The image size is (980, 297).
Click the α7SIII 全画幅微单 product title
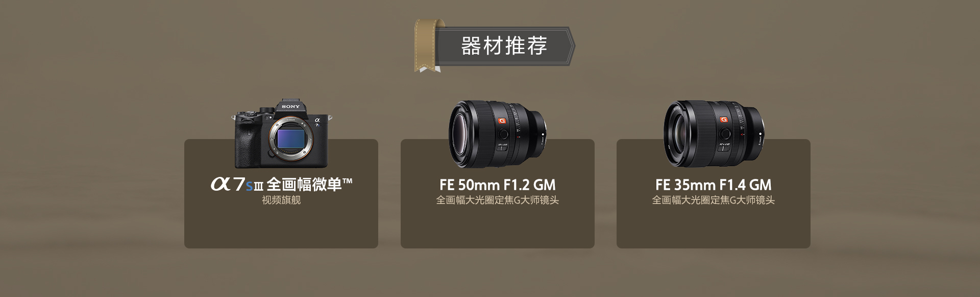pyautogui.click(x=281, y=184)
